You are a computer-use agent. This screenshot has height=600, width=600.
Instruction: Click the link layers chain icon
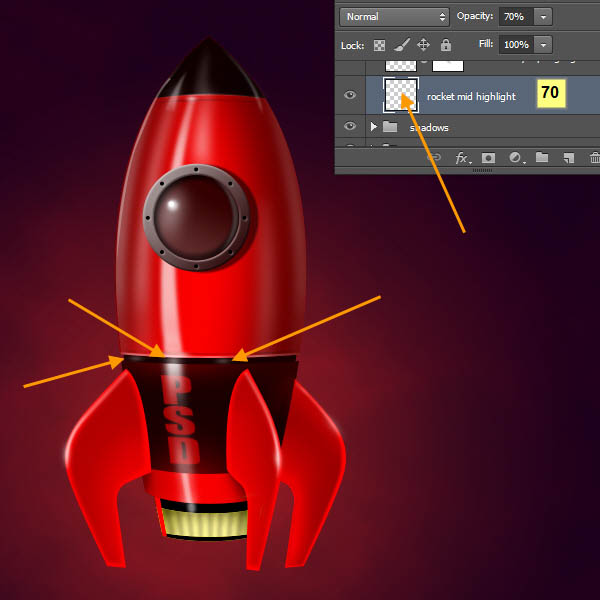[434, 158]
